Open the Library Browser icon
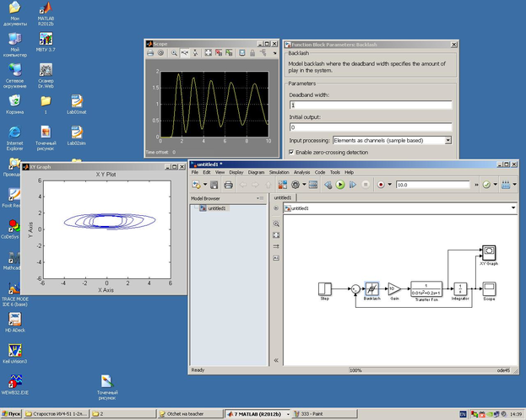 click(283, 184)
